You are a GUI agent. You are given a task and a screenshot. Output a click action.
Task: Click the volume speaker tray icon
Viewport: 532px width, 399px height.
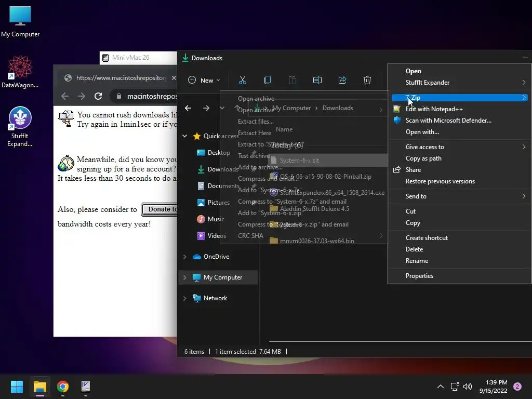coord(468,387)
